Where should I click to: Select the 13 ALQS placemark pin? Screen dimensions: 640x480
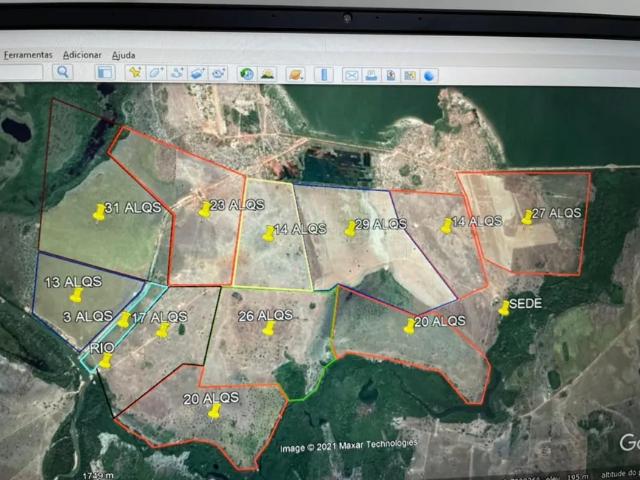coord(76,295)
